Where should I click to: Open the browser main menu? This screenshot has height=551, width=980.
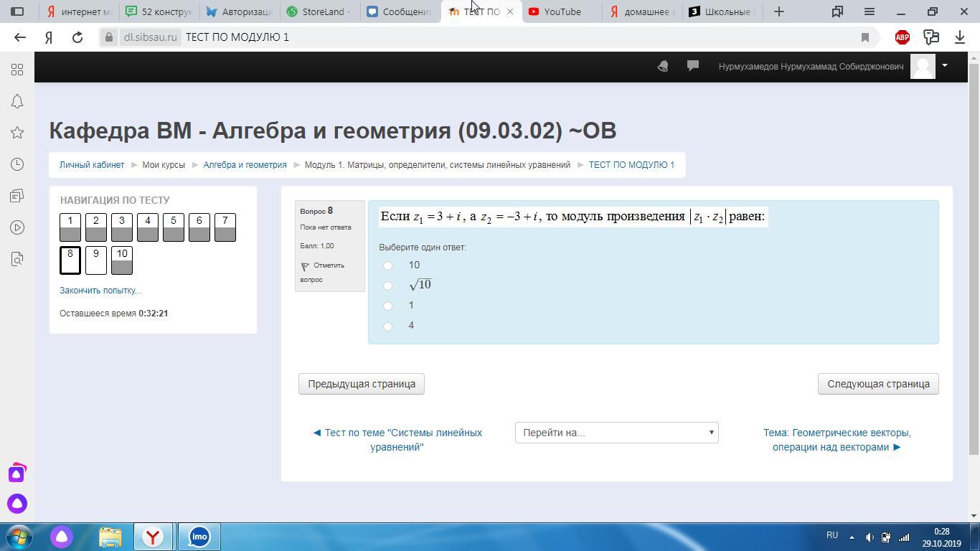click(x=870, y=11)
